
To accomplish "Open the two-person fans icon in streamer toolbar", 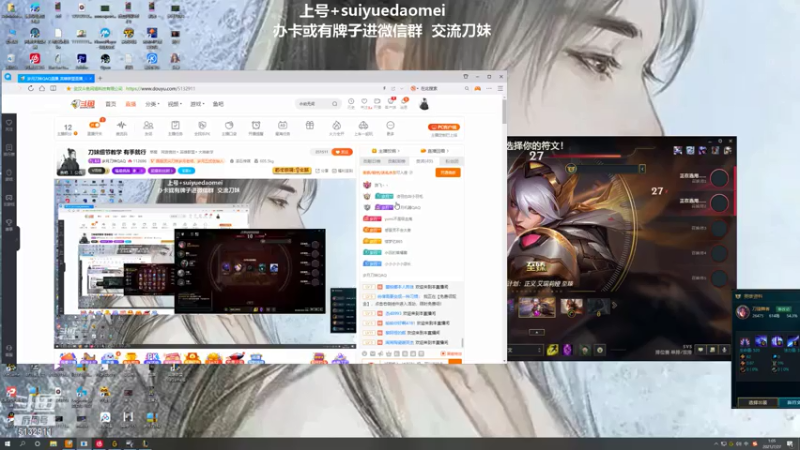I will pos(148,125).
